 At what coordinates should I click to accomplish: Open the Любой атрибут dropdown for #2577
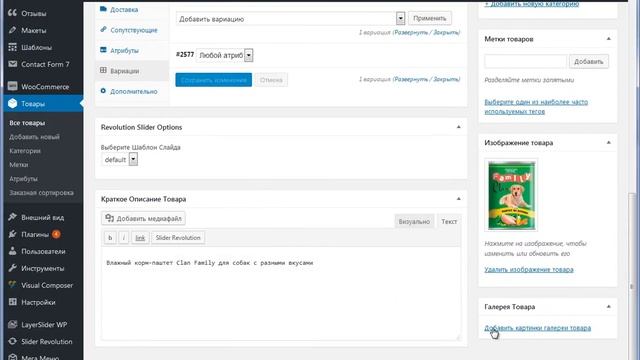[224, 55]
